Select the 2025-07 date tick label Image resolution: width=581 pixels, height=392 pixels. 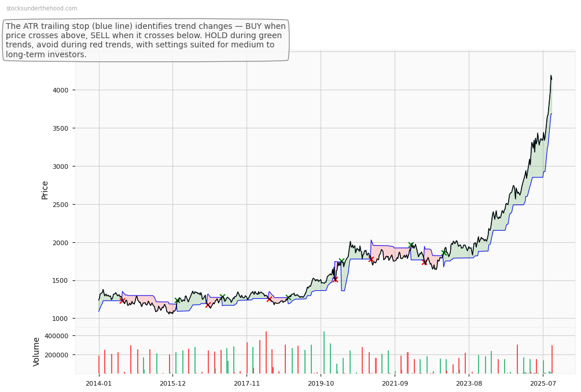[543, 383]
